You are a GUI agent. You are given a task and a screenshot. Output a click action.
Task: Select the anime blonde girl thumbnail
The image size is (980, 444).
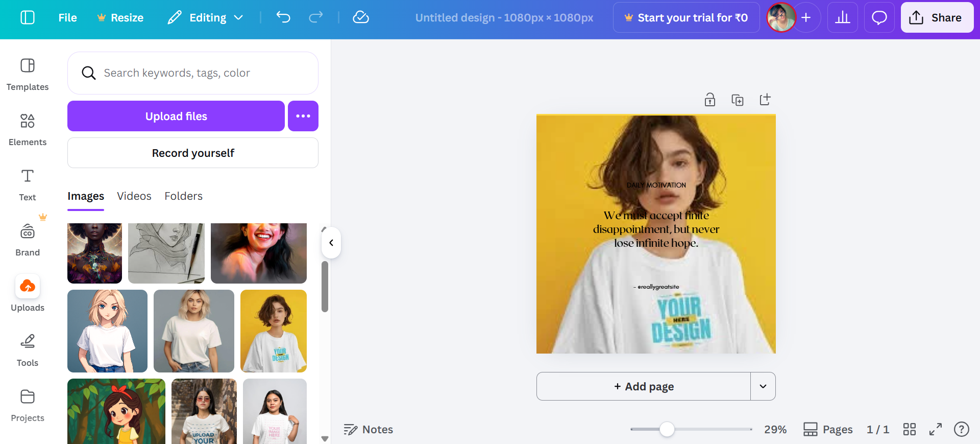107,331
